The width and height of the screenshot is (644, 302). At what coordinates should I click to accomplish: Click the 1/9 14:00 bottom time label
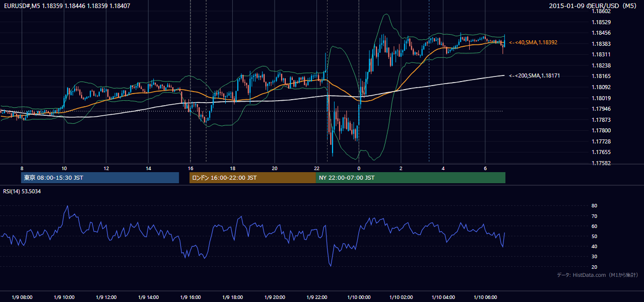click(148, 297)
